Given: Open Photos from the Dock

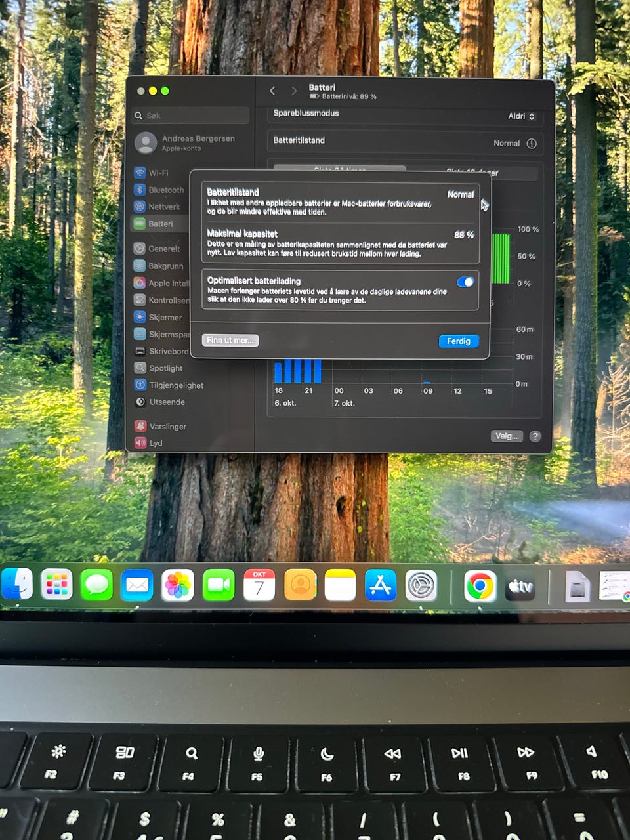Looking at the screenshot, I should coord(178,585).
